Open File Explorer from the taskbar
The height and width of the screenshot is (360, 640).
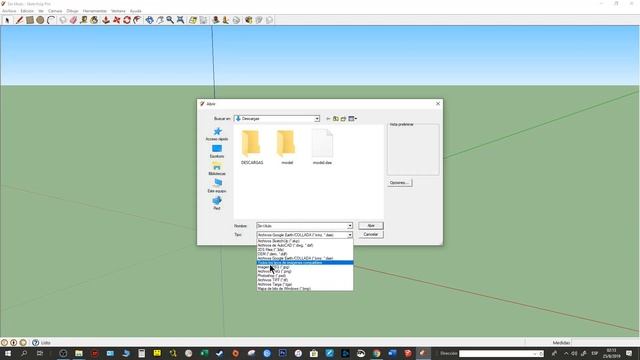point(79,353)
